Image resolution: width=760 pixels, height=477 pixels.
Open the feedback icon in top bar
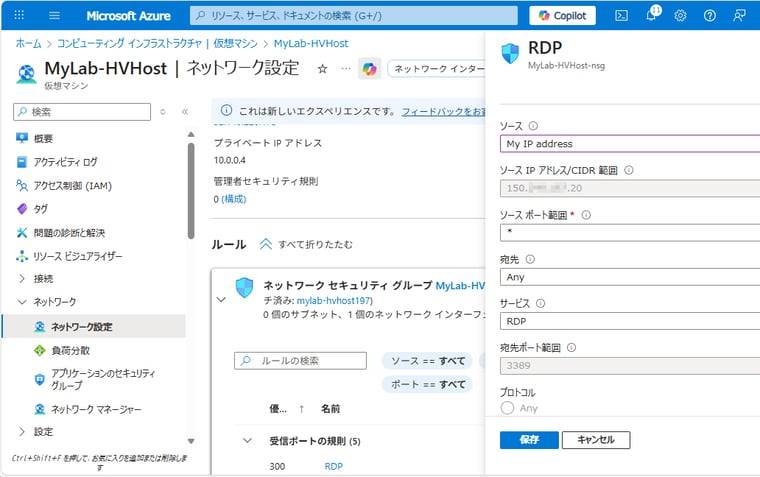739,15
